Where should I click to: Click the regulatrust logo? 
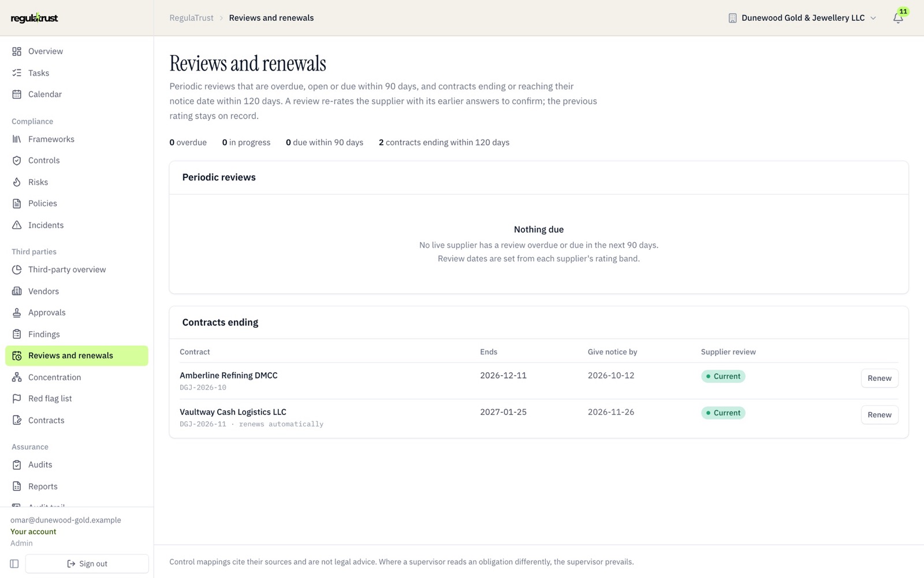pyautogui.click(x=35, y=18)
